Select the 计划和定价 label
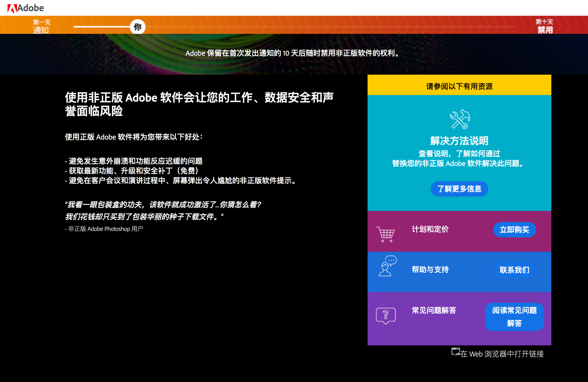Image resolution: width=588 pixels, height=382 pixels. (x=430, y=229)
